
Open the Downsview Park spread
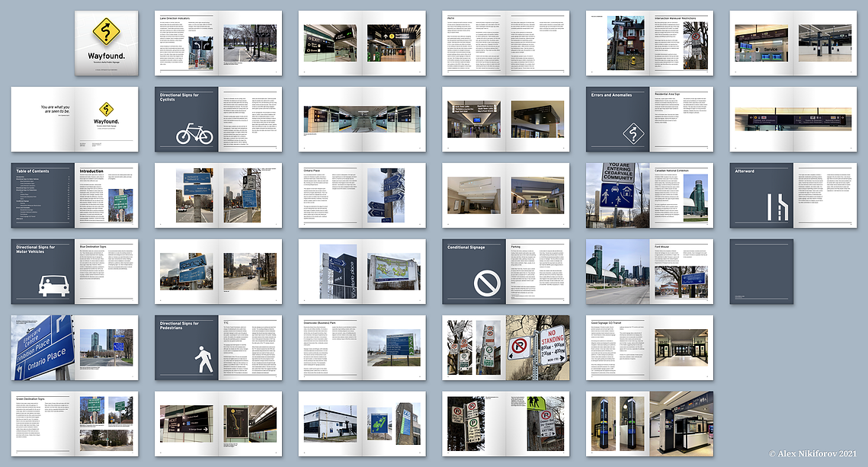(362, 348)
